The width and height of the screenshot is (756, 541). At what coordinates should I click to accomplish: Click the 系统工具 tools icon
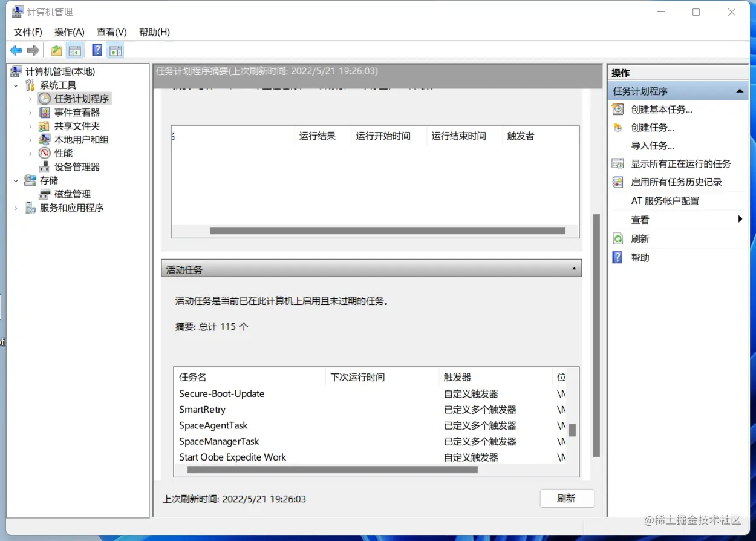point(30,85)
